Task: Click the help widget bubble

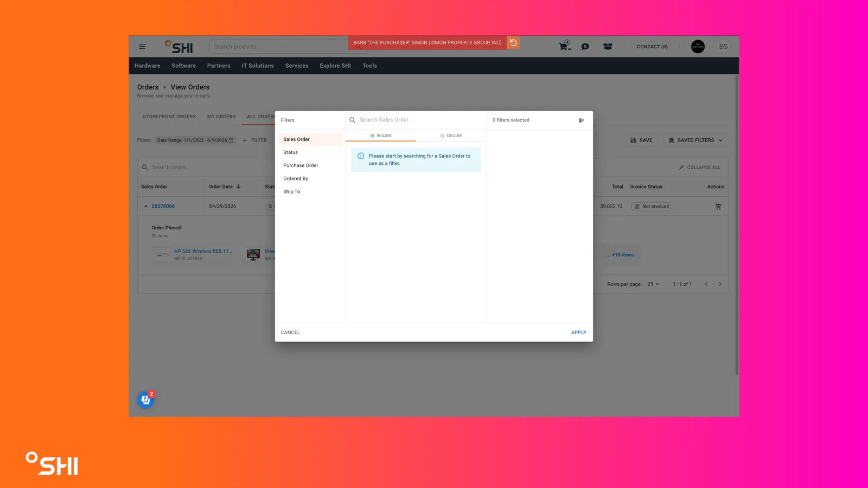Action: [145, 400]
